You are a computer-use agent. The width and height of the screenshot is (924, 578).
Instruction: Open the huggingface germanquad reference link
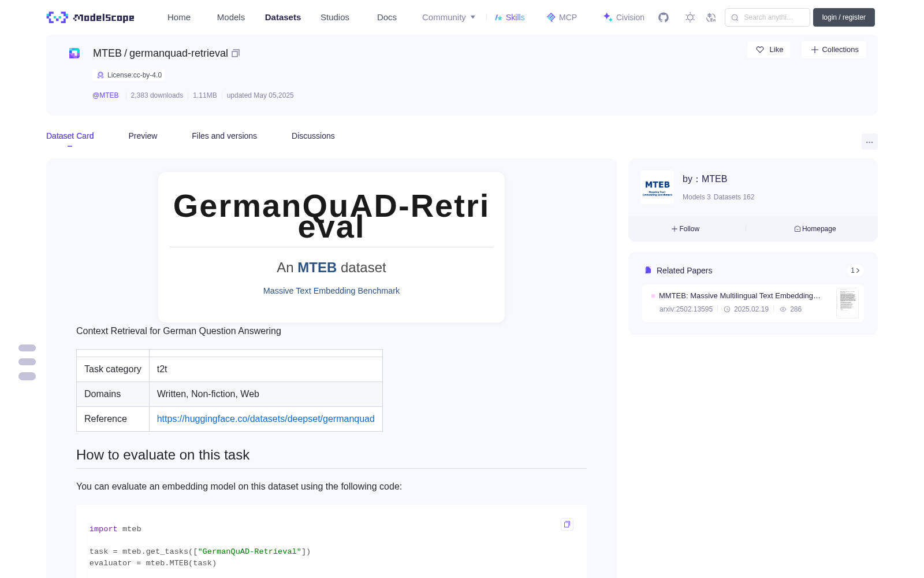[x=266, y=418]
